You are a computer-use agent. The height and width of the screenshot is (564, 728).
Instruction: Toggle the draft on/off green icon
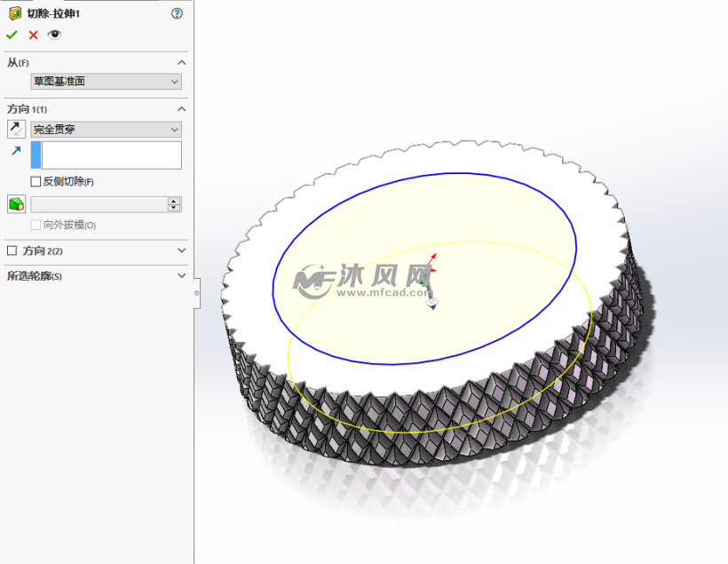pos(16,204)
